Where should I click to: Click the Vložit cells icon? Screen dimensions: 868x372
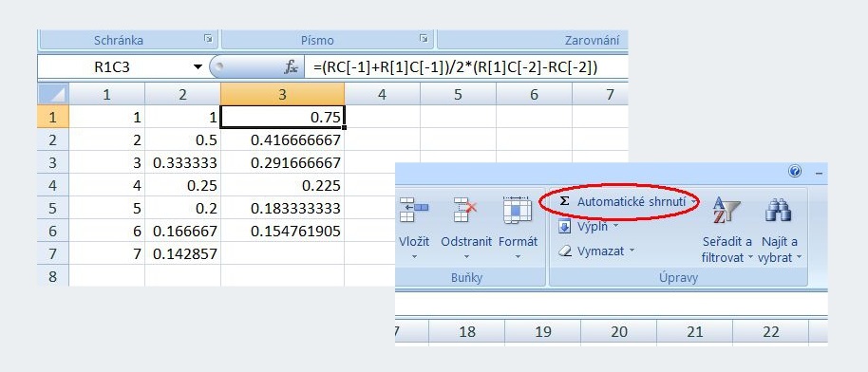pos(413,209)
